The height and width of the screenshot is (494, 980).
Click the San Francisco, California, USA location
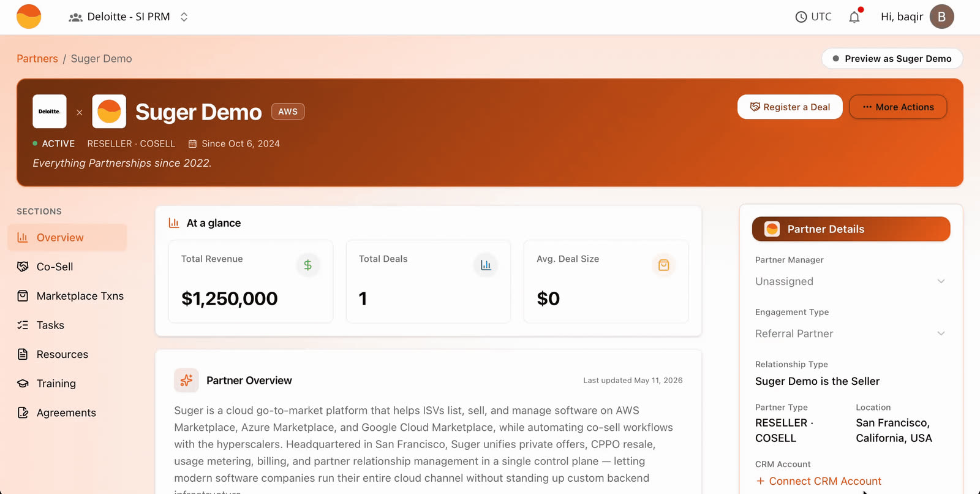[x=894, y=430]
